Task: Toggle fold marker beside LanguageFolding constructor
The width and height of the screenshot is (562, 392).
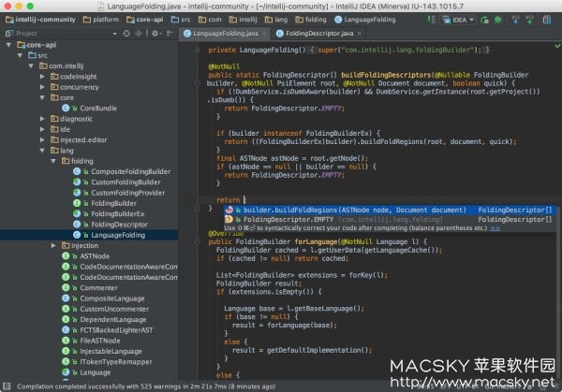Action: coord(197,51)
